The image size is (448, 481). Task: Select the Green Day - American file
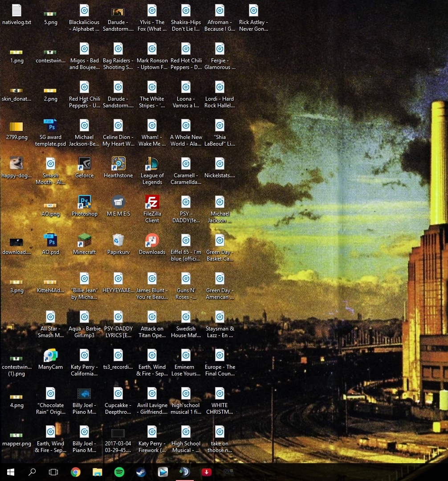[220, 285]
